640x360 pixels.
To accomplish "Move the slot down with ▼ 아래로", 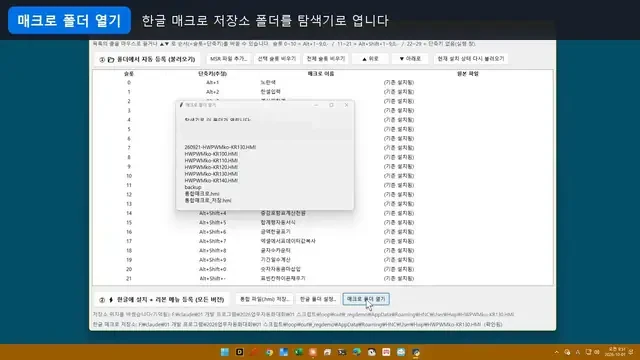I will coord(410,59).
